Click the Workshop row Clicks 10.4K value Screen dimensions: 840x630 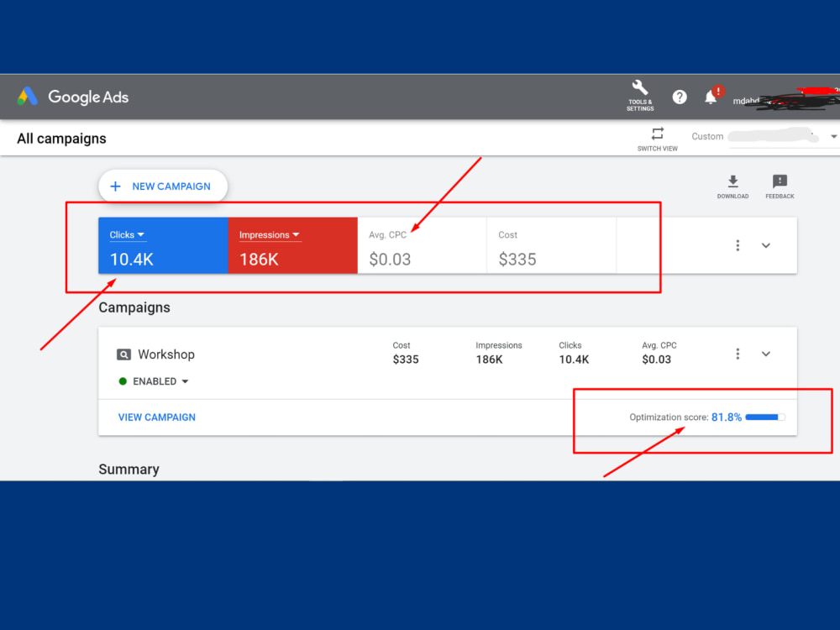[574, 360]
